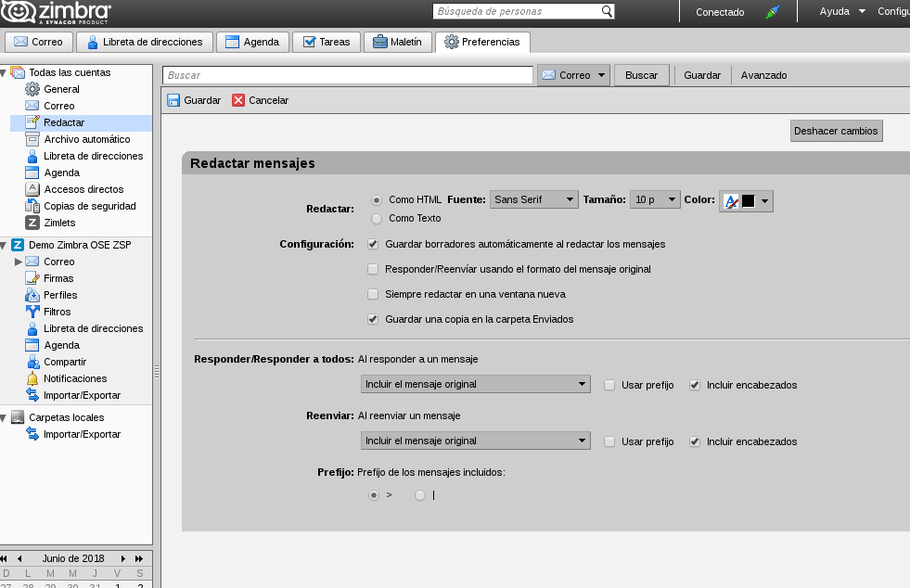Click the Notificaciones bell icon

(x=32, y=378)
